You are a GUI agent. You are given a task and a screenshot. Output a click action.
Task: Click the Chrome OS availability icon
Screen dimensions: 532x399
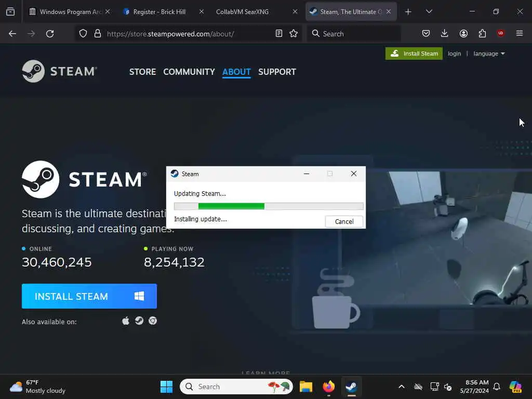pos(153,321)
